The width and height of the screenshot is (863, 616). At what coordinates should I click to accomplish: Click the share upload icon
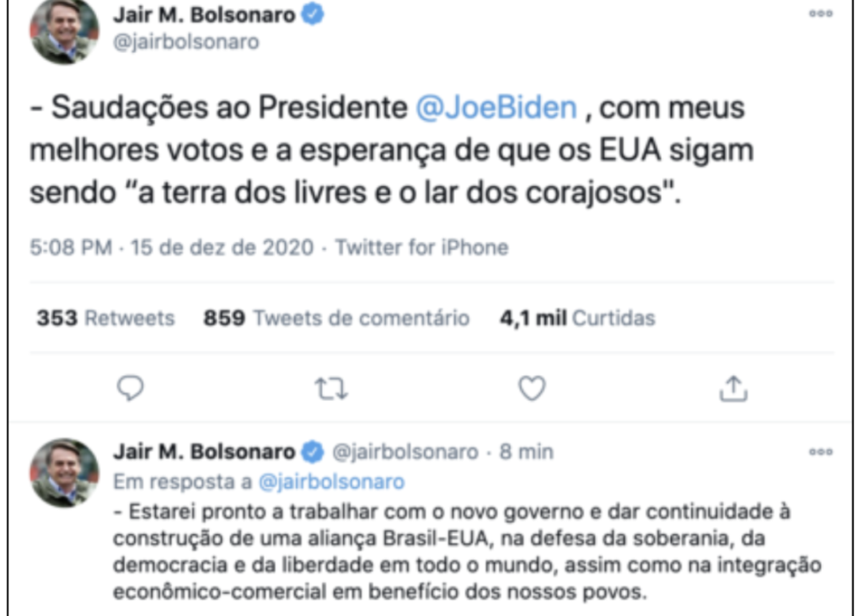click(x=733, y=388)
